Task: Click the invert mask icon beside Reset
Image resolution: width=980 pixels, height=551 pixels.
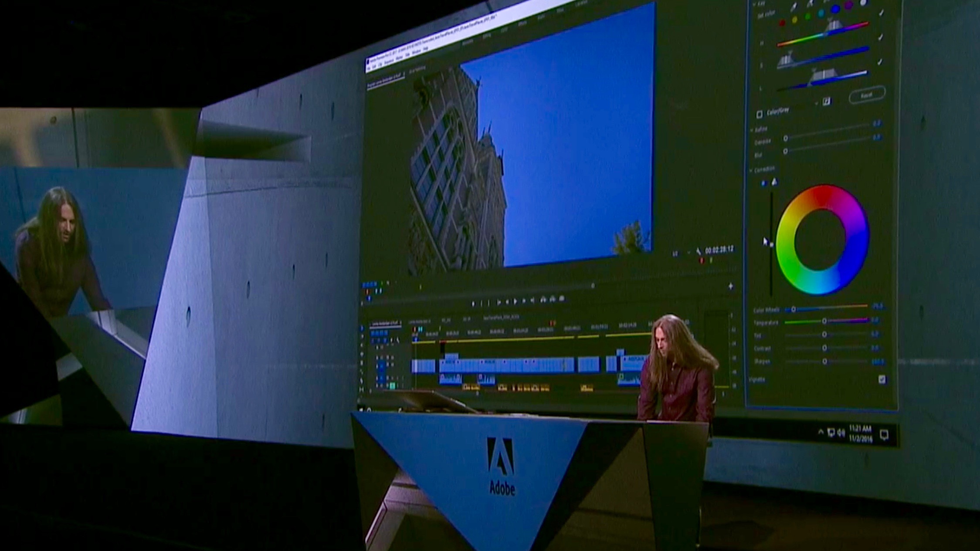Action: click(827, 101)
